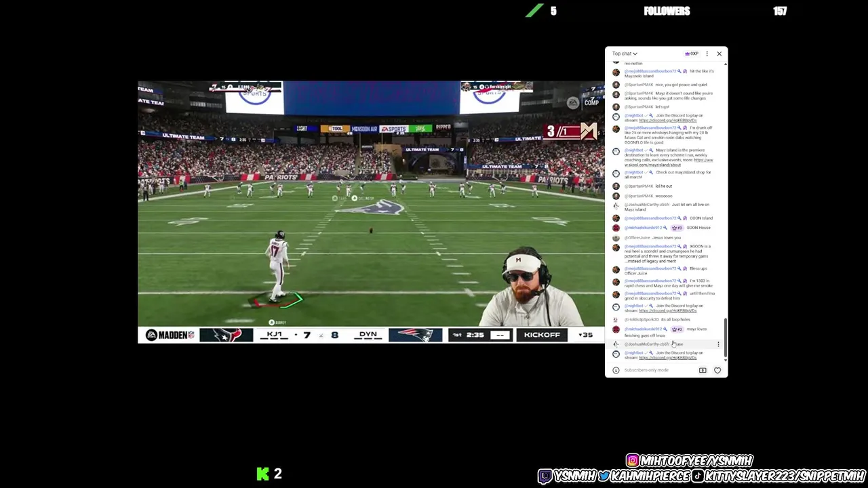Click the green slash icon beside 5

[535, 10]
